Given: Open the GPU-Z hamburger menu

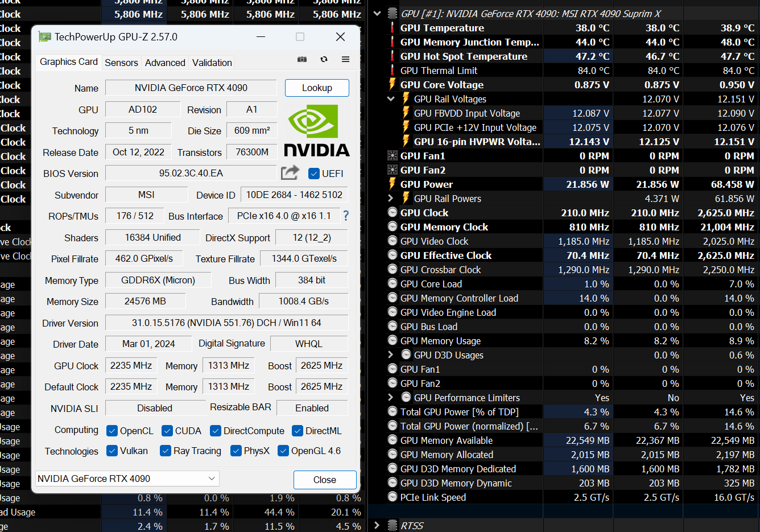Looking at the screenshot, I should tap(345, 59).
